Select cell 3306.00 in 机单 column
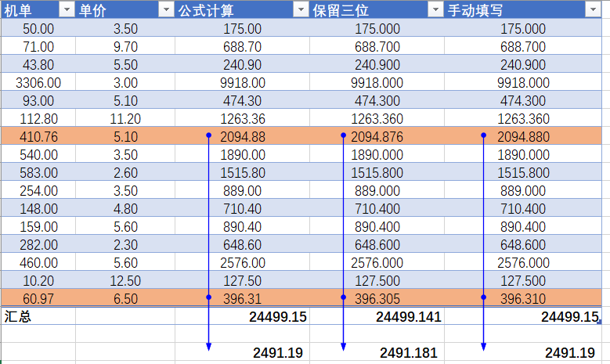Viewport: 610px width, 364px height. [38, 82]
